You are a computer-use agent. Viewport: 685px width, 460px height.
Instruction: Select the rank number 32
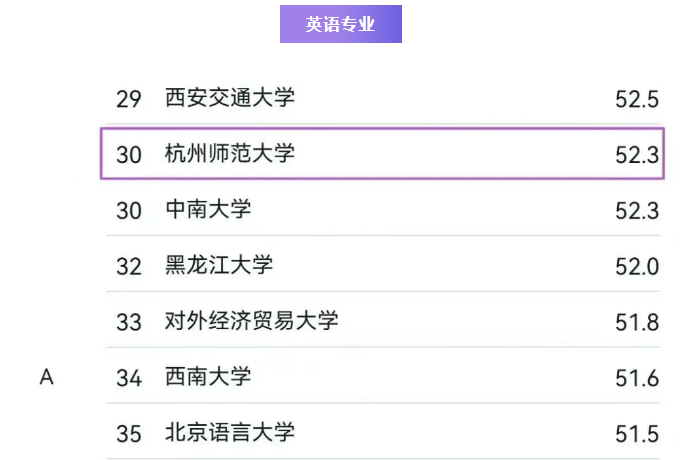pyautogui.click(x=129, y=267)
